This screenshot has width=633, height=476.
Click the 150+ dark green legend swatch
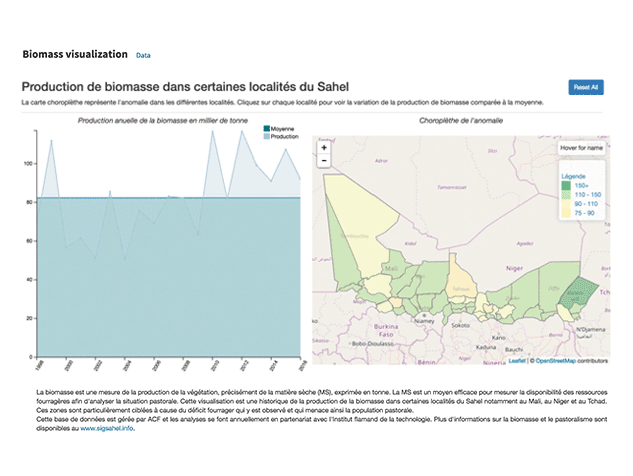[x=565, y=185]
